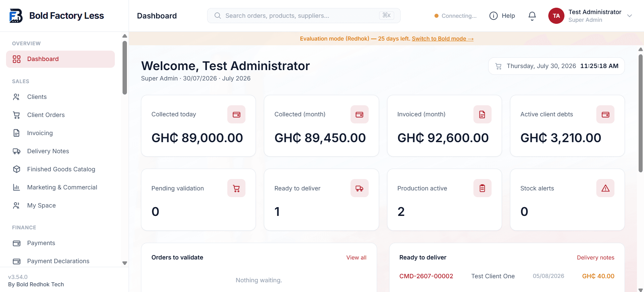Click the v3.54.0 version label
This screenshot has width=644, height=292.
(x=18, y=277)
